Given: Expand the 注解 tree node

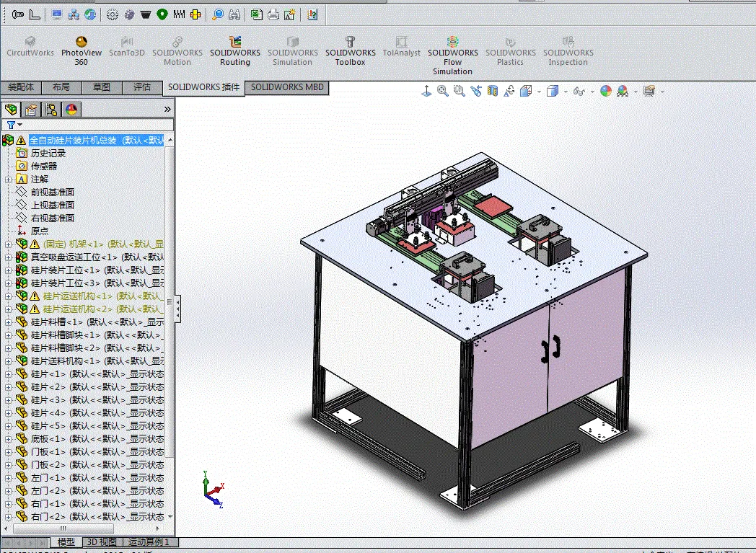Looking at the screenshot, I should click(x=8, y=180).
